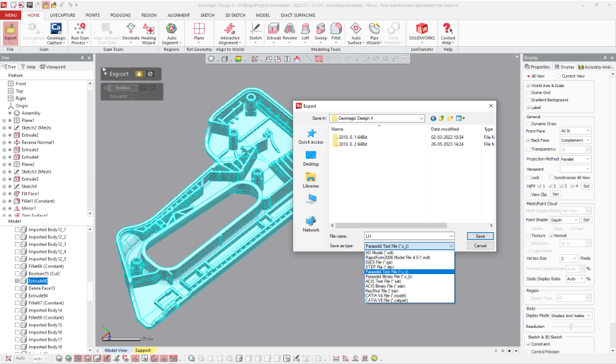Open the MENU tab
616x364 pixels.
11,16
